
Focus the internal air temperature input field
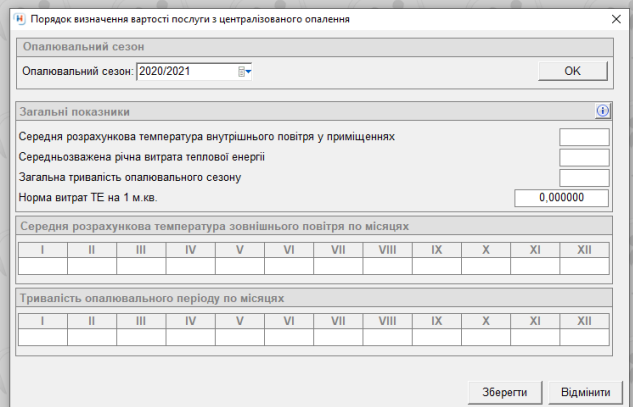pyautogui.click(x=584, y=137)
